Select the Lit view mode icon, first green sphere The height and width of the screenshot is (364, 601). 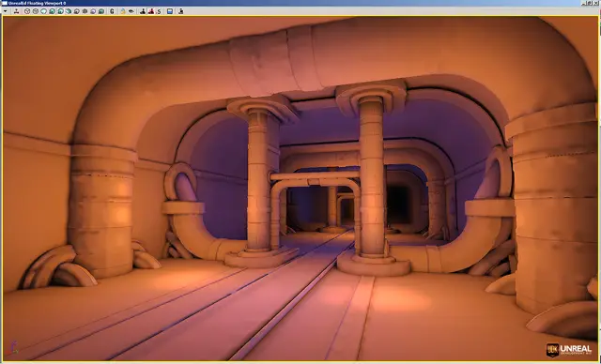click(53, 11)
